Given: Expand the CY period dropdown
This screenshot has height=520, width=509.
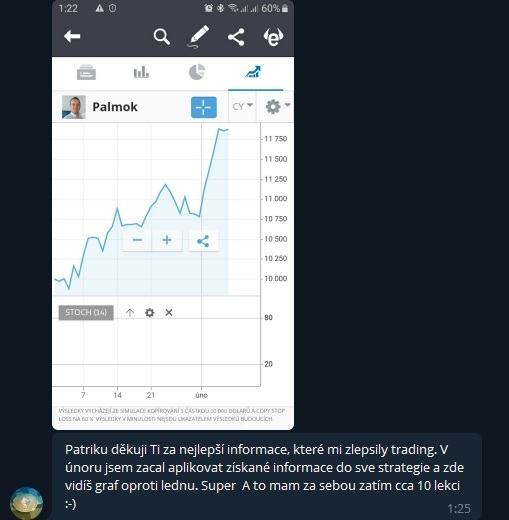Looking at the screenshot, I should (x=242, y=106).
